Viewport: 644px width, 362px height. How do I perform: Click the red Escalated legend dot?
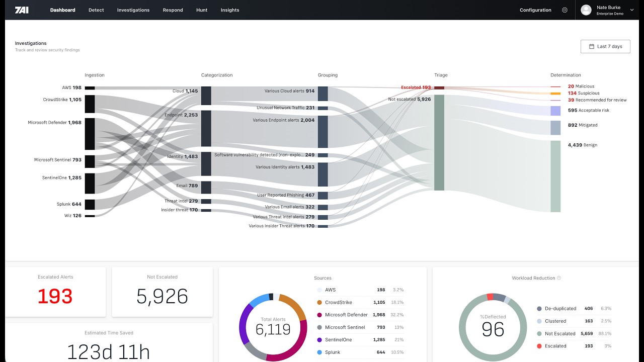[539, 346]
